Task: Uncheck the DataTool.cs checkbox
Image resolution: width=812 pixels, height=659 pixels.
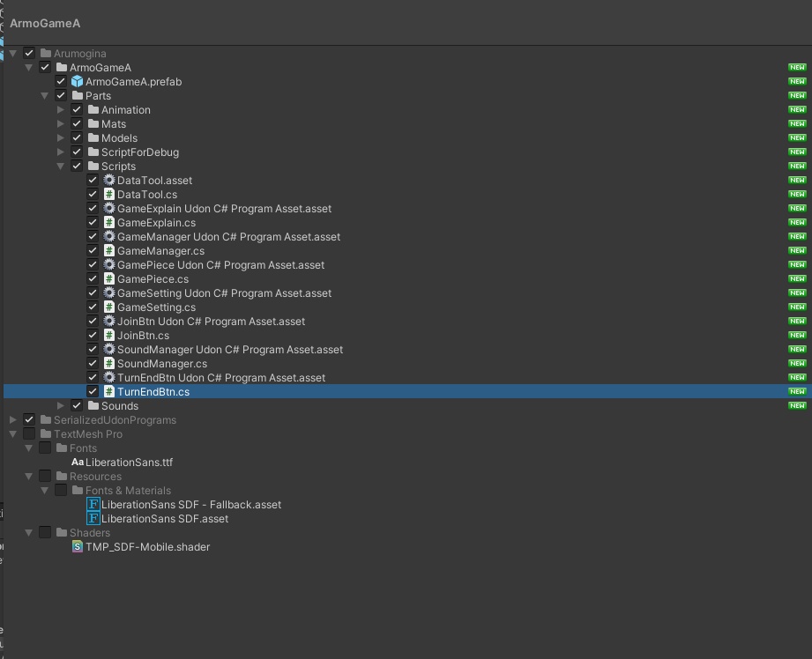Action: pos(93,194)
